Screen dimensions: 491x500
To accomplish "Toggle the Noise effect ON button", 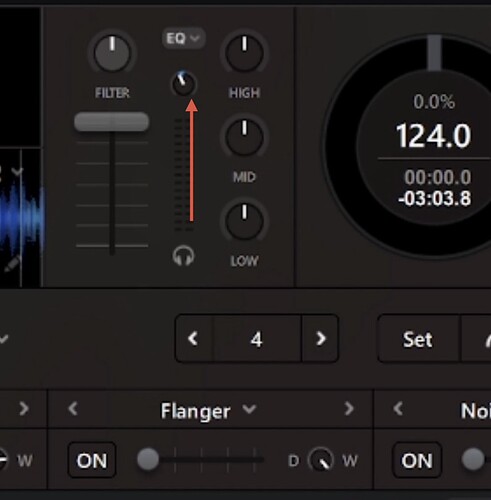I will 417,460.
